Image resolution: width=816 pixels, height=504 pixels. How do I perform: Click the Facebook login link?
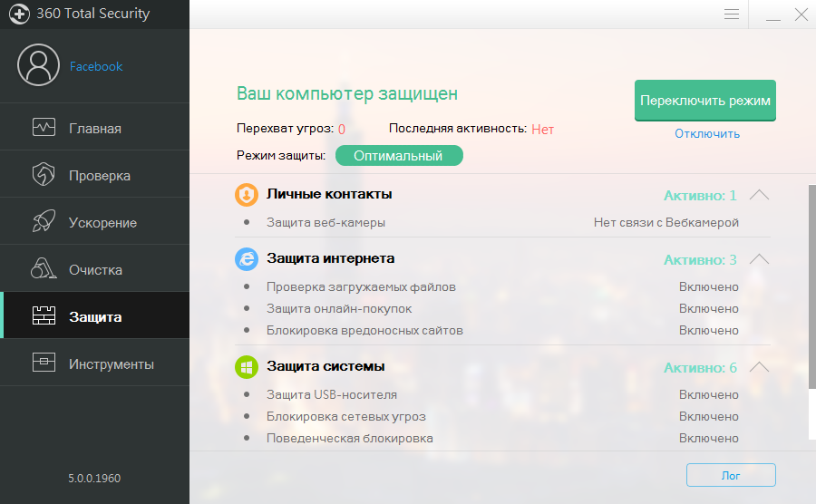(96, 66)
